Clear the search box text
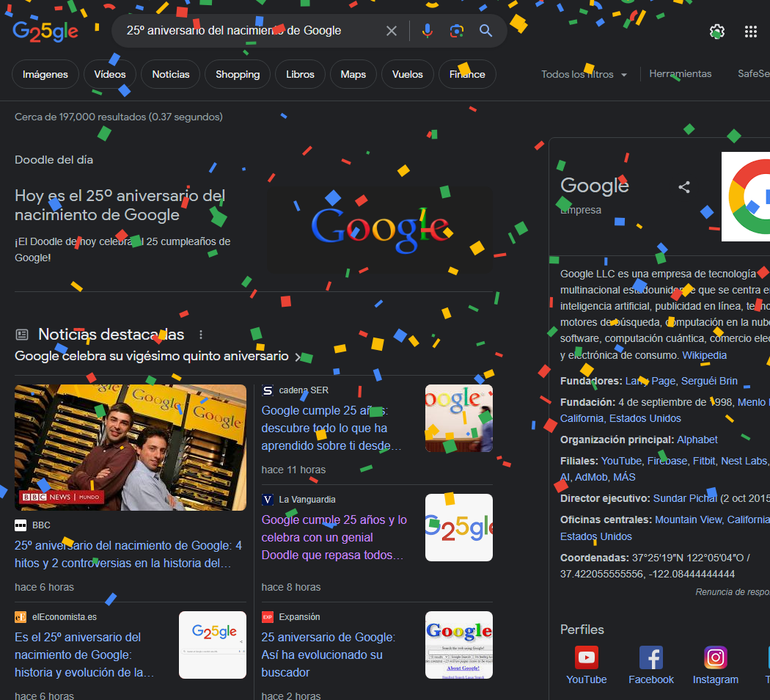 pos(392,31)
